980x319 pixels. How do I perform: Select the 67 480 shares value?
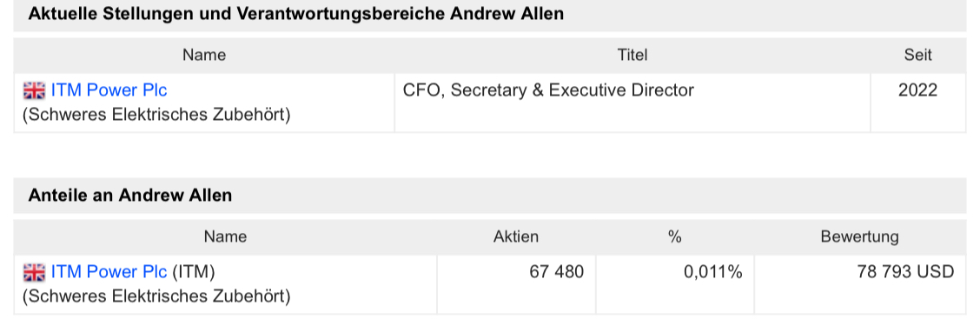click(x=556, y=272)
